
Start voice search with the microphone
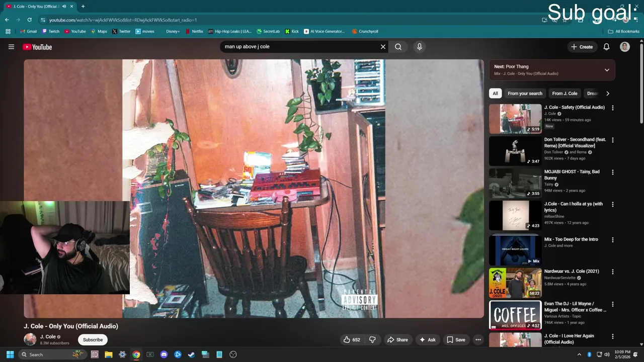pyautogui.click(x=420, y=47)
